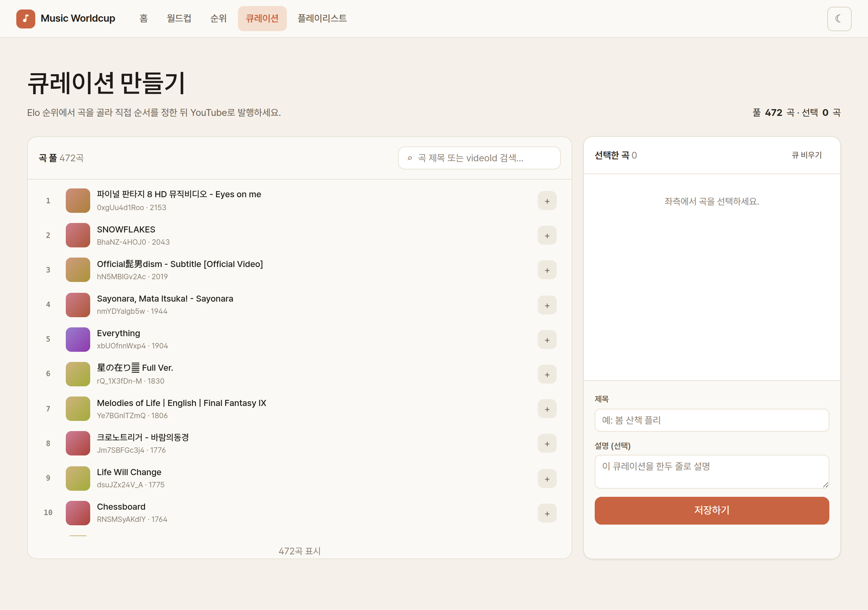The width and height of the screenshot is (868, 610).
Task: Add 'Life Will Change' with the plus icon
Action: (547, 479)
